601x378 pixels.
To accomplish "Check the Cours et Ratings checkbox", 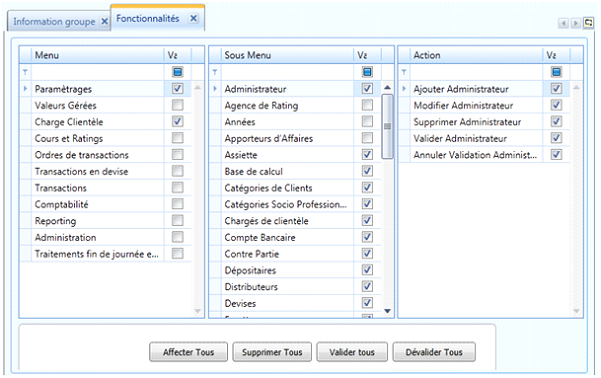I will click(x=177, y=138).
